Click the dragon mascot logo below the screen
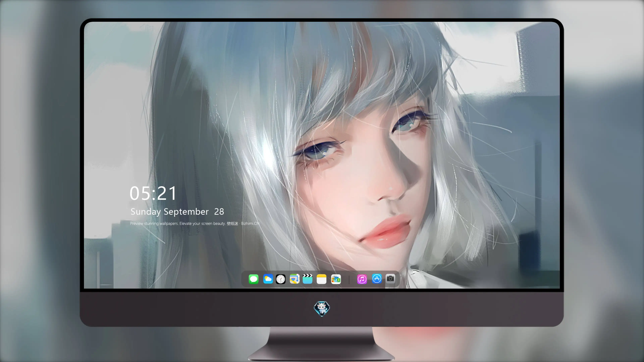 click(322, 309)
